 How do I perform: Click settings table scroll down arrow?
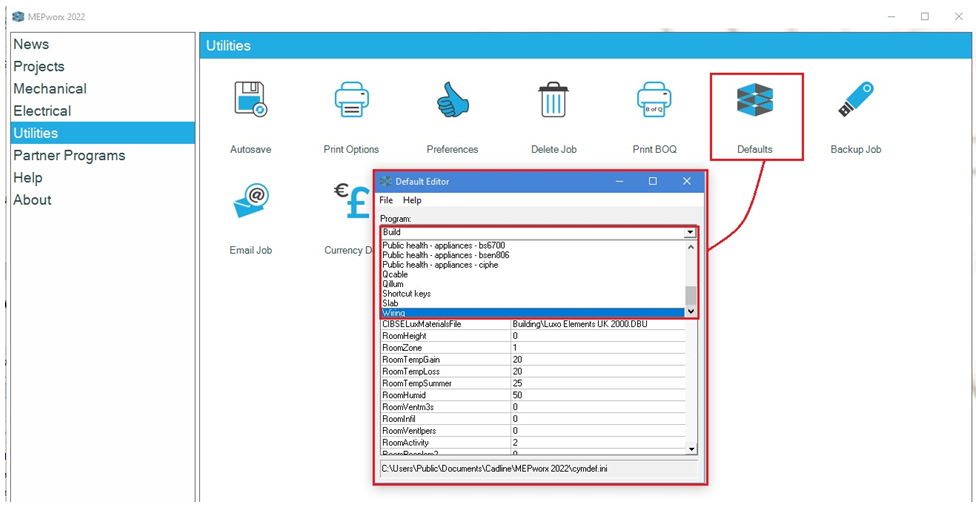pyautogui.click(x=691, y=448)
